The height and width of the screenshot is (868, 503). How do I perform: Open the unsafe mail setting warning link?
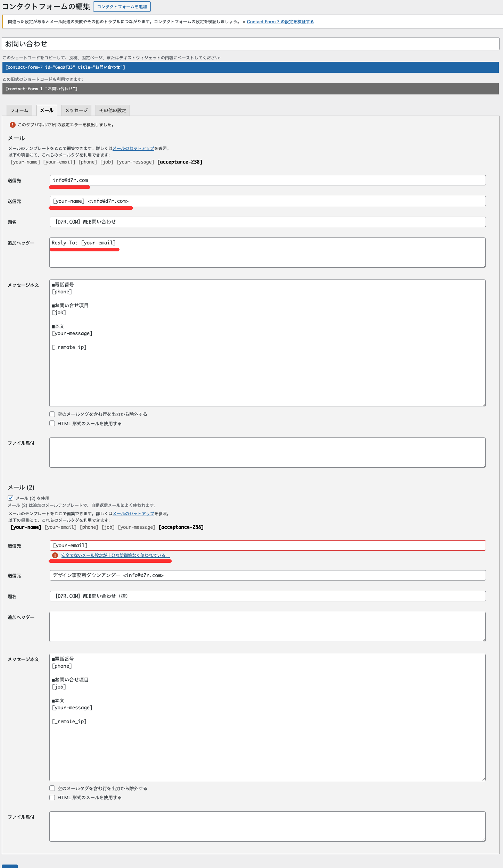pos(115,555)
